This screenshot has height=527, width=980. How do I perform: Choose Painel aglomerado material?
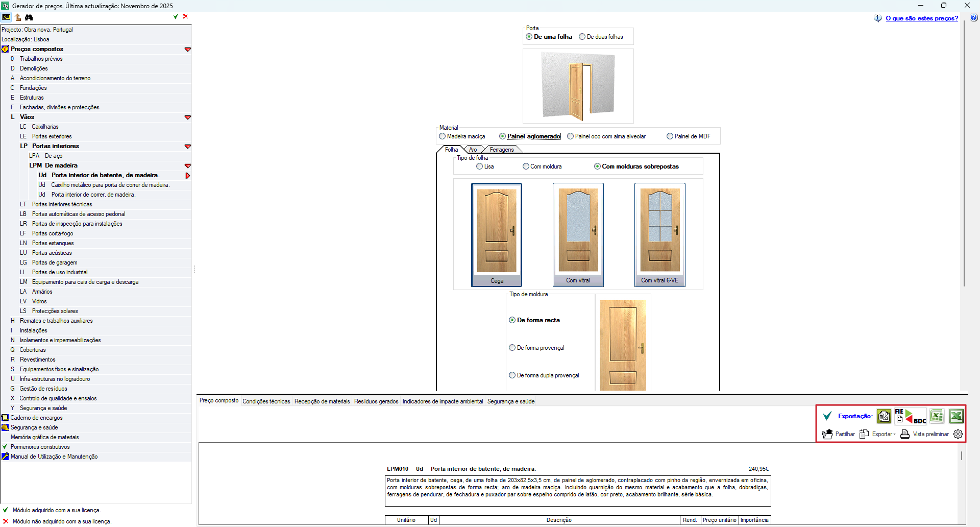pyautogui.click(x=503, y=136)
